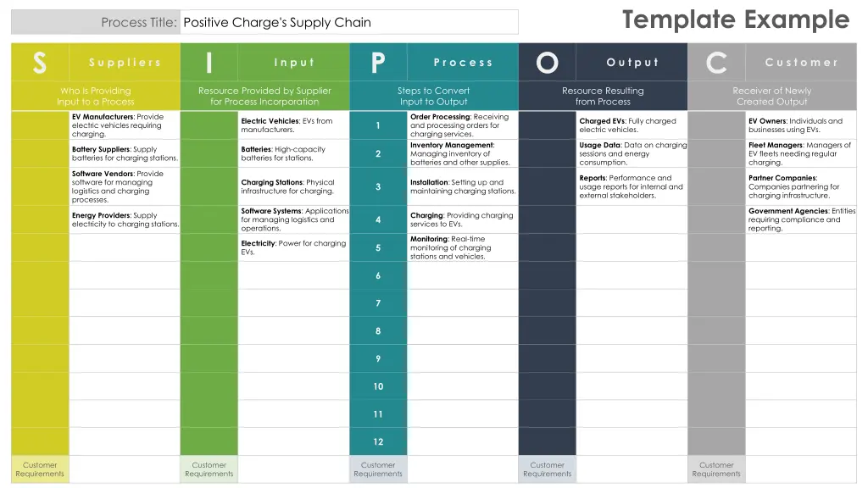Click Customer Requirements under Process column

[378, 469]
